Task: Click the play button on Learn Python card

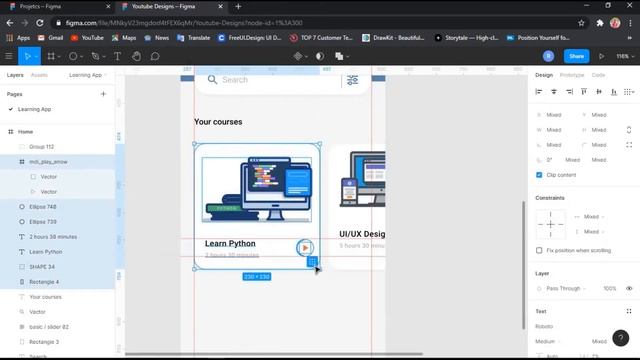Action: [305, 248]
